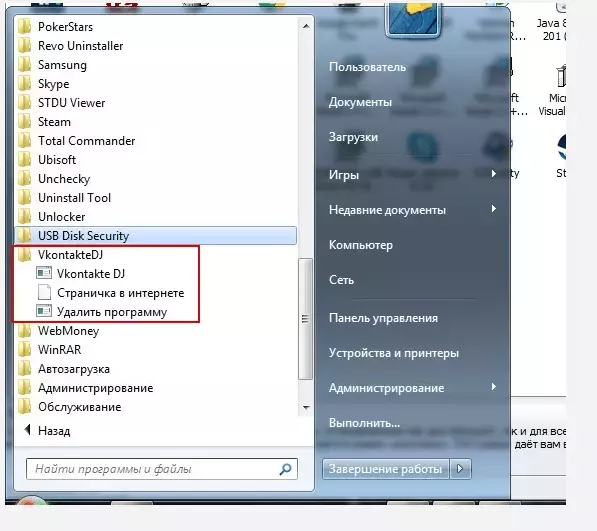597x531 pixels.
Task: Click the Unchecky folder icon
Action: pyautogui.click(x=25, y=179)
